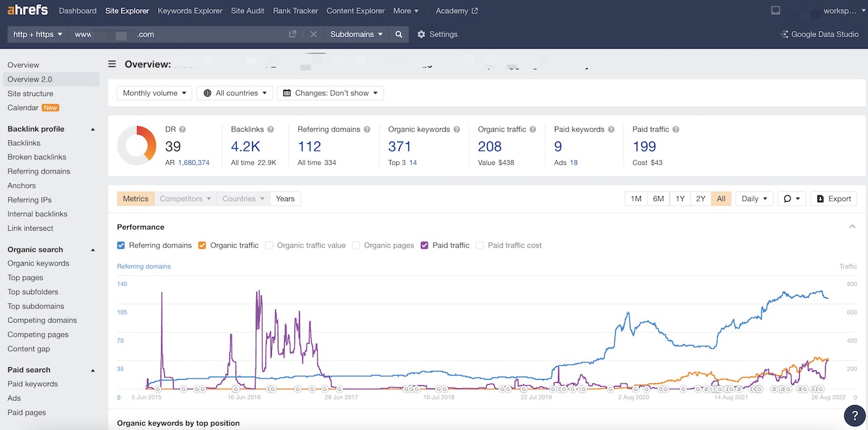
Task: Collapse the Organic search sidebar section
Action: click(x=93, y=249)
